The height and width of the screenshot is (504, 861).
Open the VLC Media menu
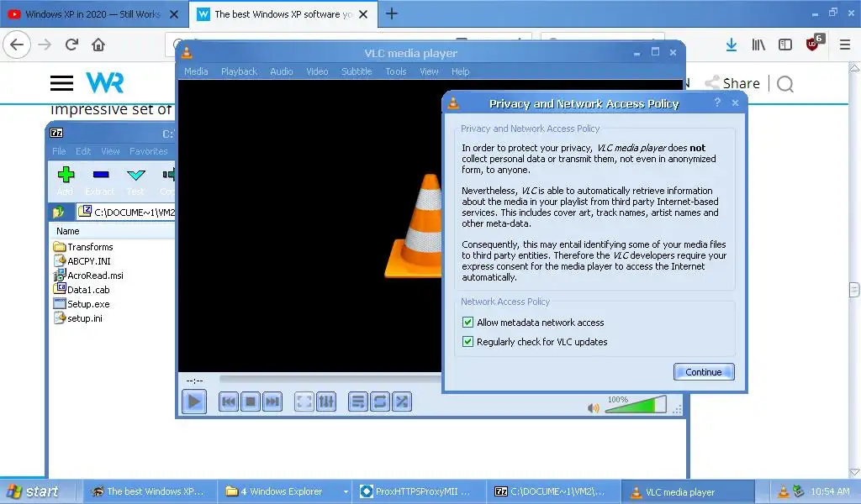[x=196, y=71]
